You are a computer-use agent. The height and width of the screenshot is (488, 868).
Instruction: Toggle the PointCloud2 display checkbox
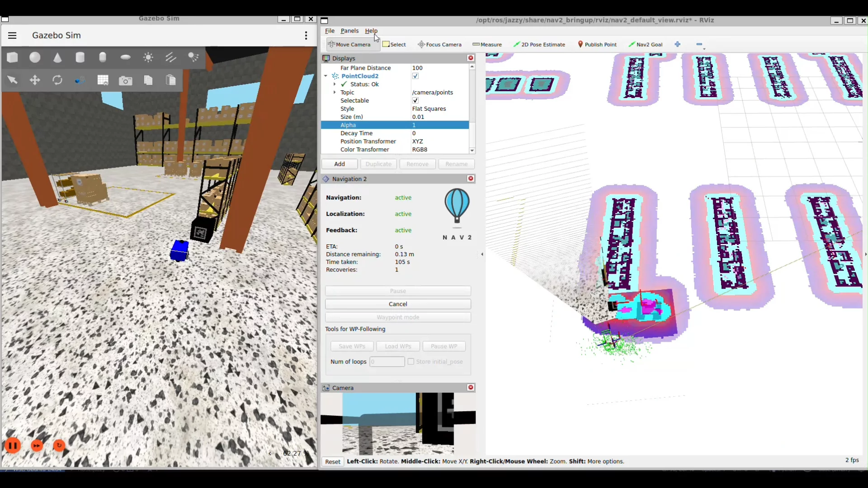coord(415,76)
